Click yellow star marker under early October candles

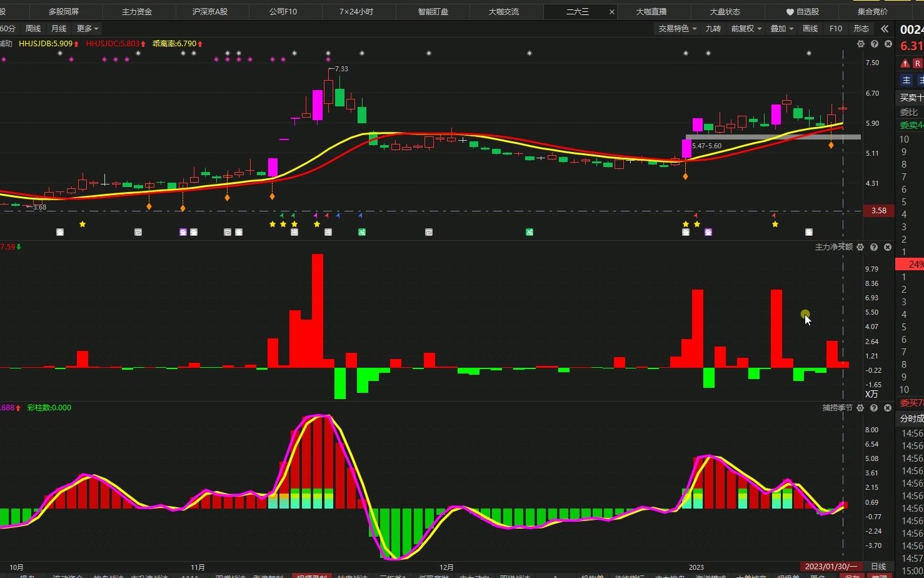coord(83,224)
